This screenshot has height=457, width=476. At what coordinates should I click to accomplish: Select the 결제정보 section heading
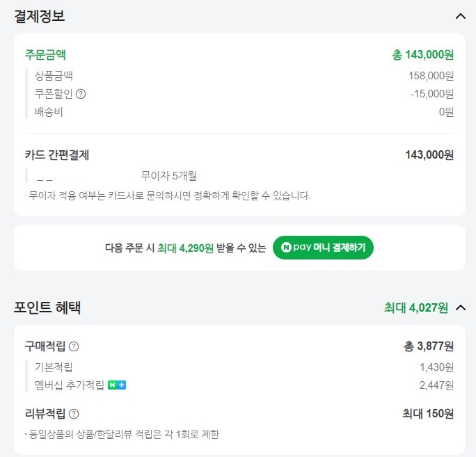40,16
